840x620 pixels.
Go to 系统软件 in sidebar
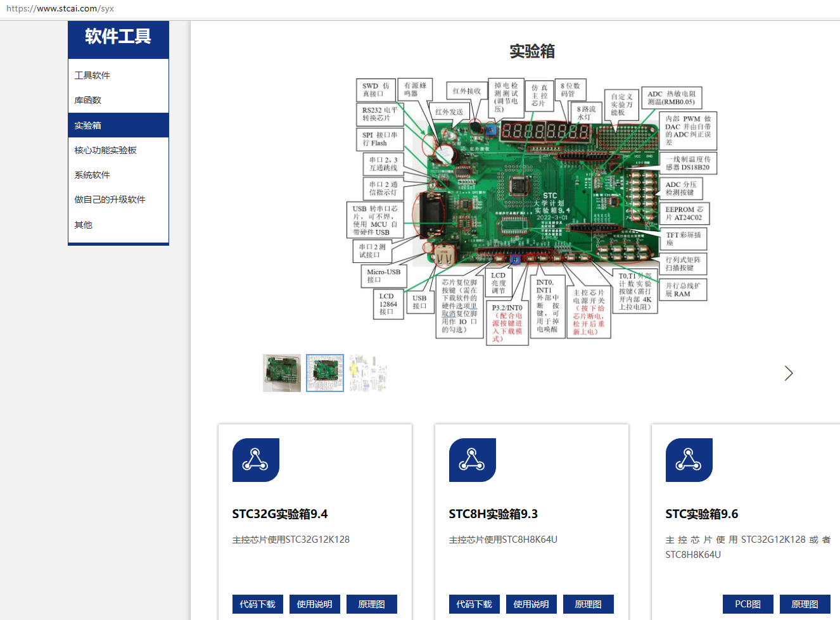118,175
